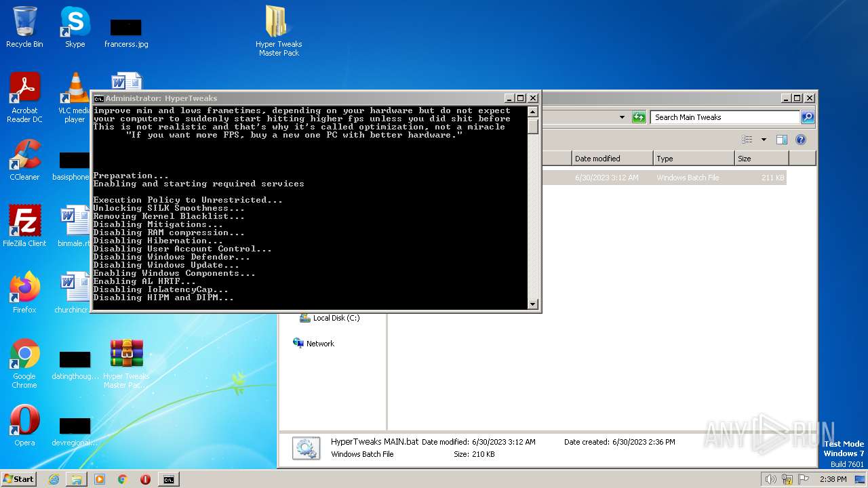Viewport: 868px width, 488px height.
Task: Open the devregional... desktop file
Action: (75, 431)
